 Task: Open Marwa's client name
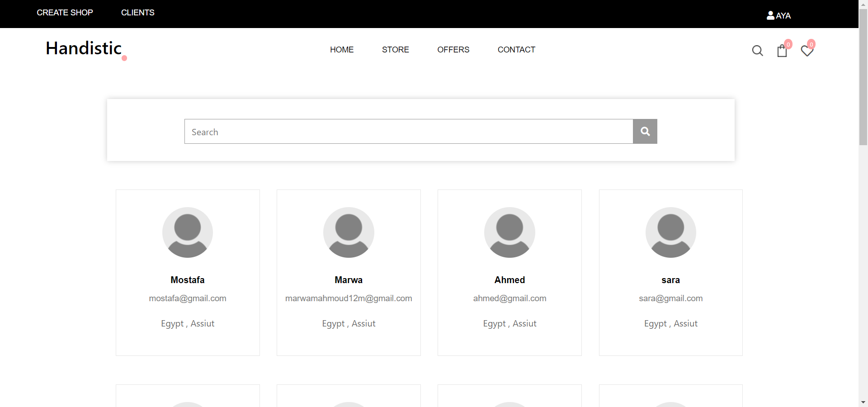click(x=349, y=280)
